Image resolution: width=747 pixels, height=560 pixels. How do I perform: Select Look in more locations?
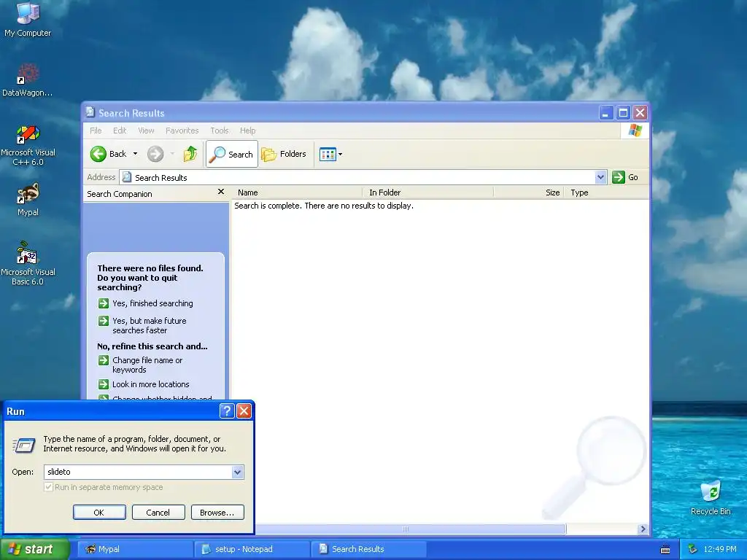[144, 384]
